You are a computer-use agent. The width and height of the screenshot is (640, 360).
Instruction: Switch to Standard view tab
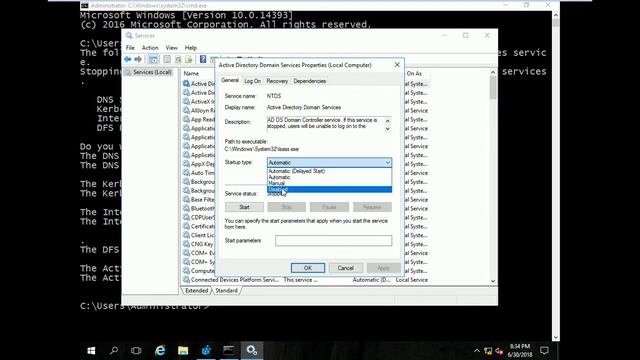coord(226,291)
